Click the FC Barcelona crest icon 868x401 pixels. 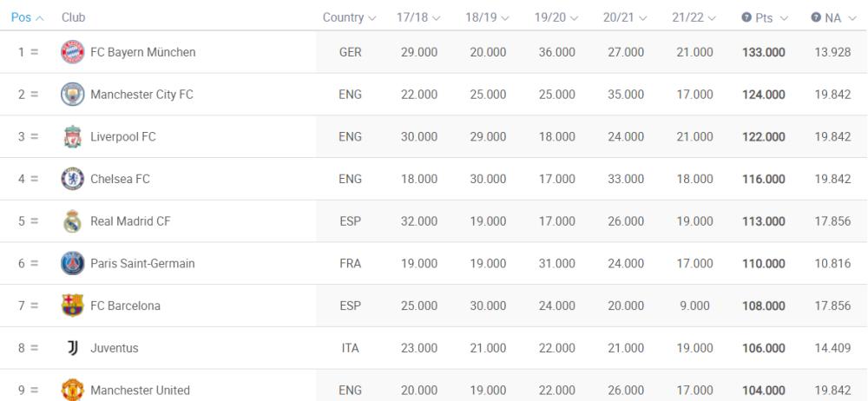(73, 306)
